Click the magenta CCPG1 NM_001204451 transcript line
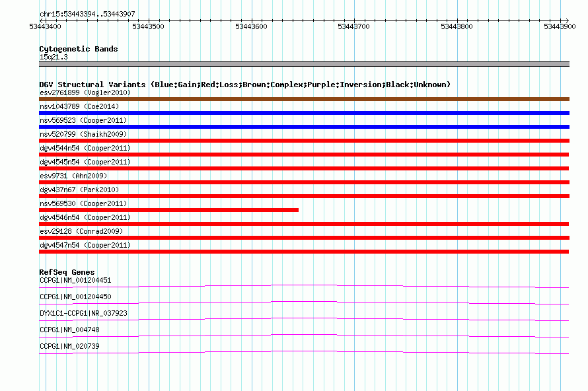The image size is (588, 391). (304, 287)
